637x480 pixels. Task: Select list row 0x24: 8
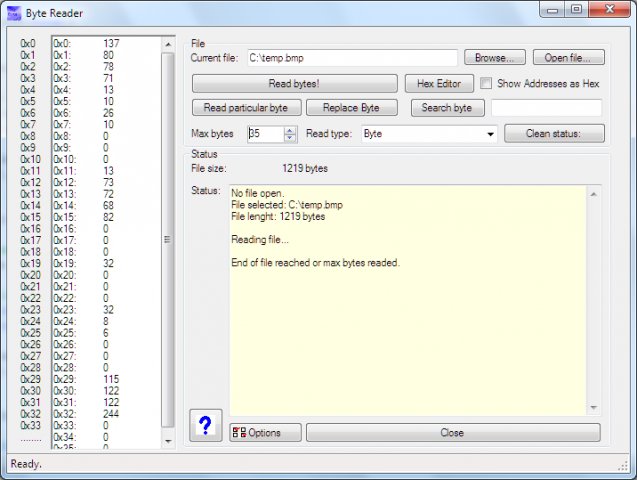tap(107, 321)
